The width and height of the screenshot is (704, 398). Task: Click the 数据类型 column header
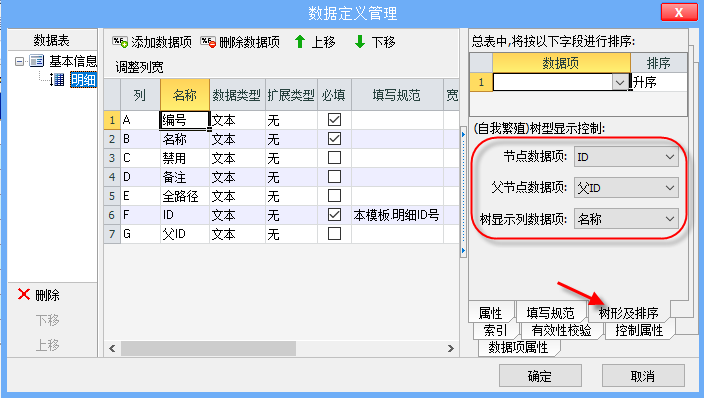[237, 95]
